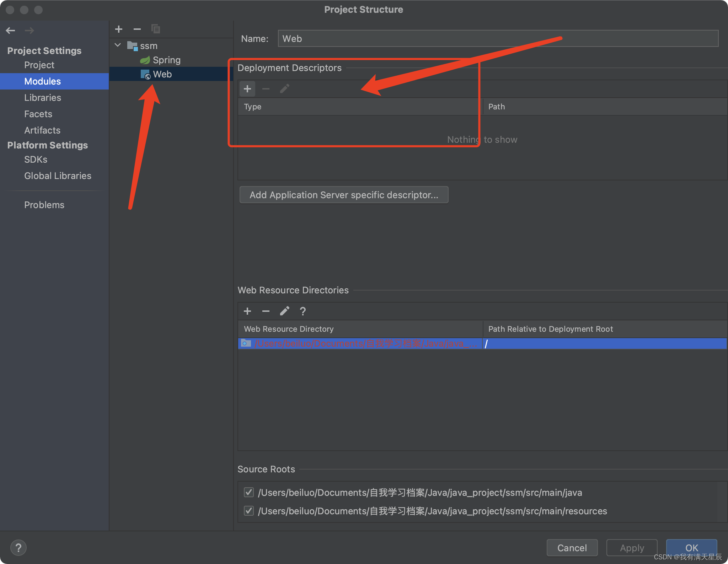Click add module plus icon
The image size is (728, 564).
119,29
